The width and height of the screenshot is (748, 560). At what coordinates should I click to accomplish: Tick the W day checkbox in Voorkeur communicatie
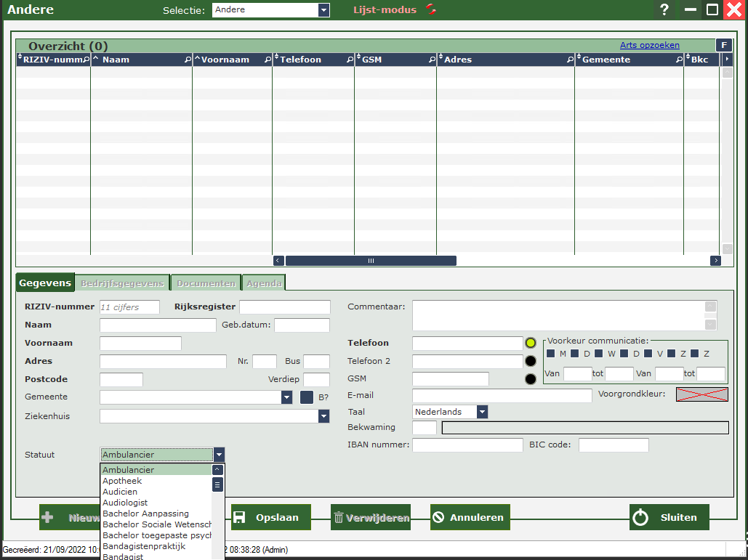coord(598,354)
